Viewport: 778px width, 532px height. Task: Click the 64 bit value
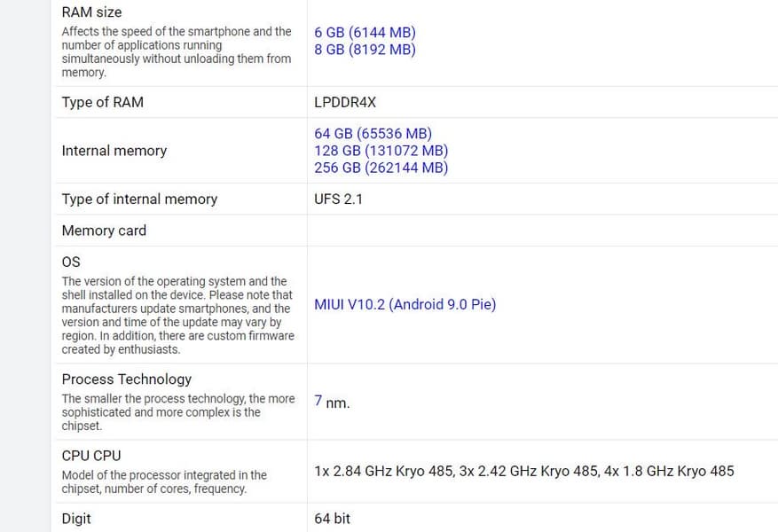332,518
